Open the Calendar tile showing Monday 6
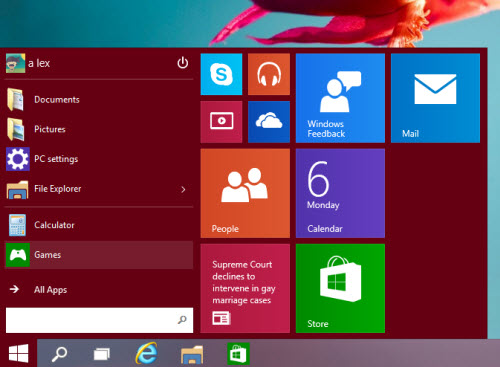Screen dimensions: 500x367 [x=340, y=193]
